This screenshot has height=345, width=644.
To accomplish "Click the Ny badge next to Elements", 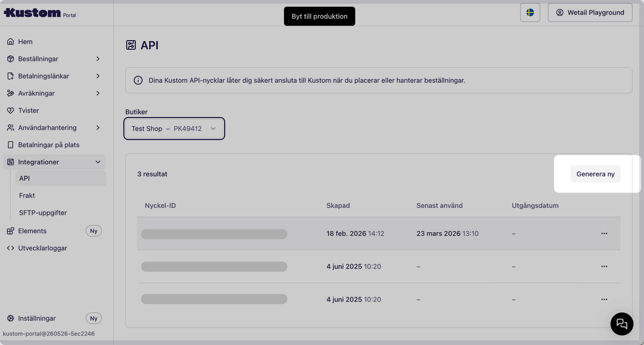I will 94,231.
